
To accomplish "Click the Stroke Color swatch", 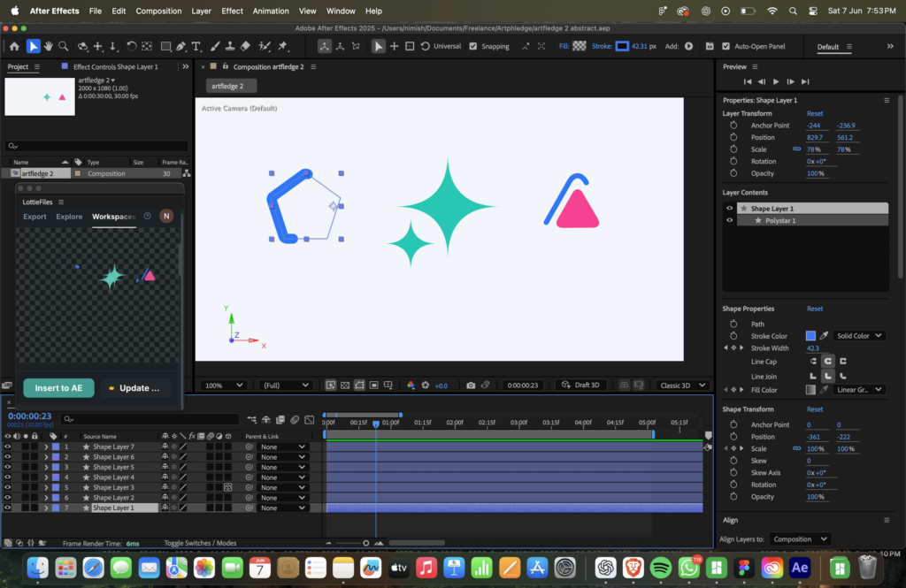I will (x=810, y=336).
